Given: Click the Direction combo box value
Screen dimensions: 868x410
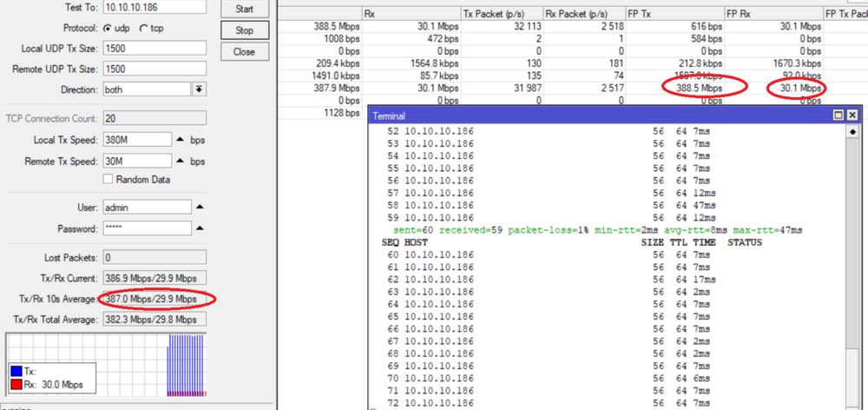Looking at the screenshot, I should 148,89.
